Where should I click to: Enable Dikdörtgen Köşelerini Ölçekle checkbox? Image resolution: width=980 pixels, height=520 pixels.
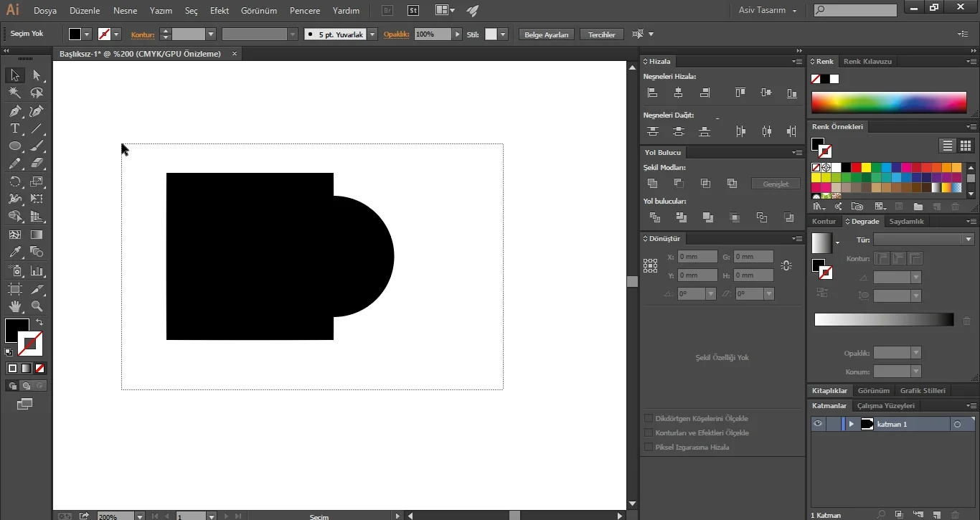click(x=649, y=418)
